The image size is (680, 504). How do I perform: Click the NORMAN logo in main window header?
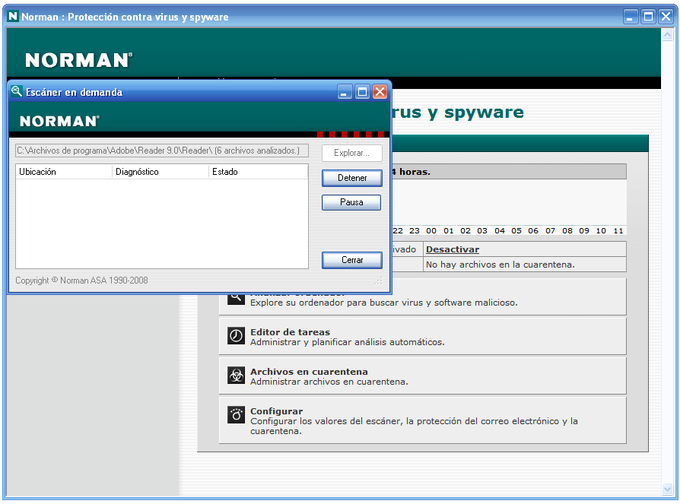coord(78,60)
